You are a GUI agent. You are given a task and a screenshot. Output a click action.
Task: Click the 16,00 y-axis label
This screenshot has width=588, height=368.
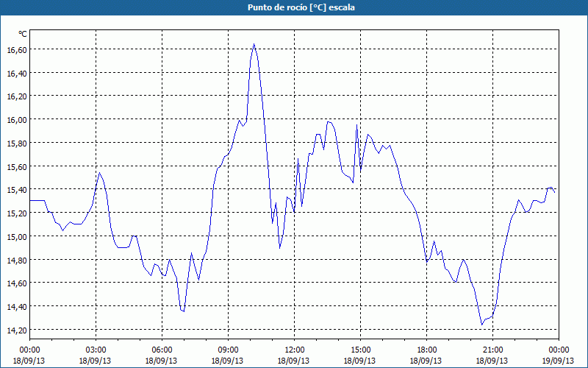coord(16,119)
